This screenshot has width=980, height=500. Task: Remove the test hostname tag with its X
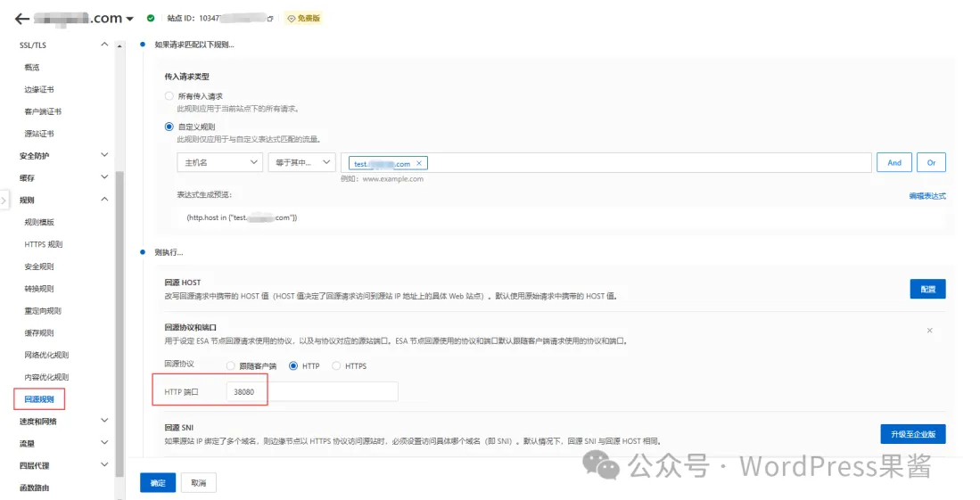[x=419, y=163]
